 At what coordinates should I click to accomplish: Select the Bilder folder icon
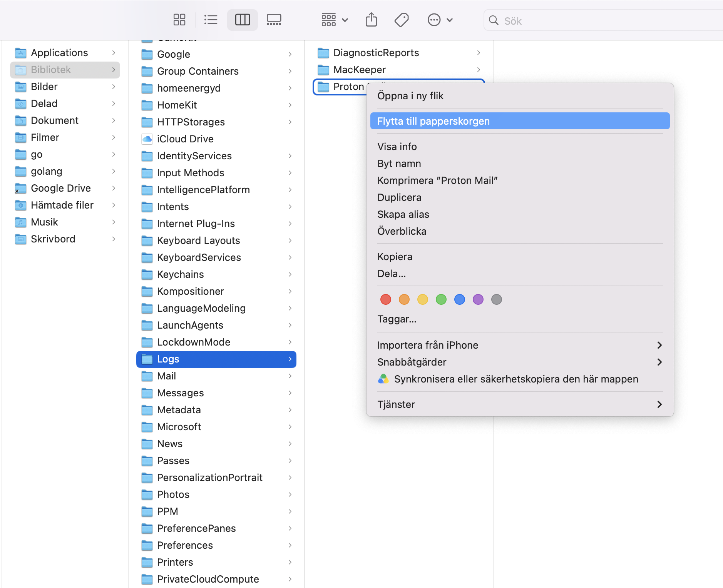(x=21, y=87)
